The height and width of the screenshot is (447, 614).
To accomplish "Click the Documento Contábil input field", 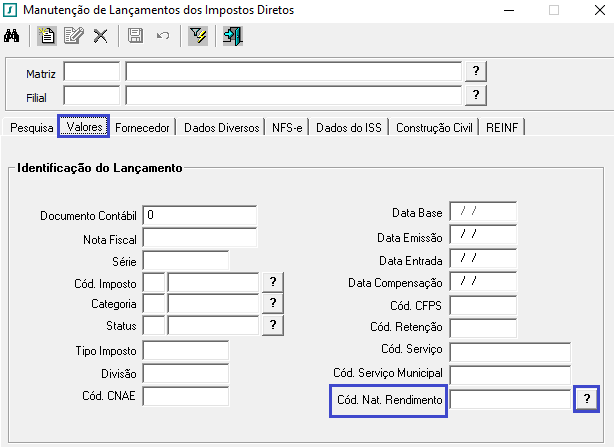I will click(200, 216).
